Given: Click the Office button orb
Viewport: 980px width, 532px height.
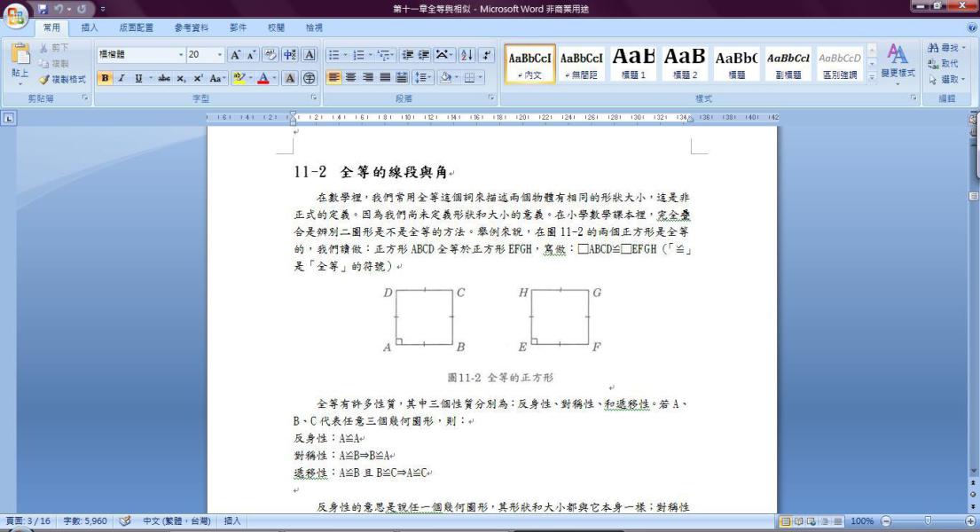Looking at the screenshot, I should [16, 14].
